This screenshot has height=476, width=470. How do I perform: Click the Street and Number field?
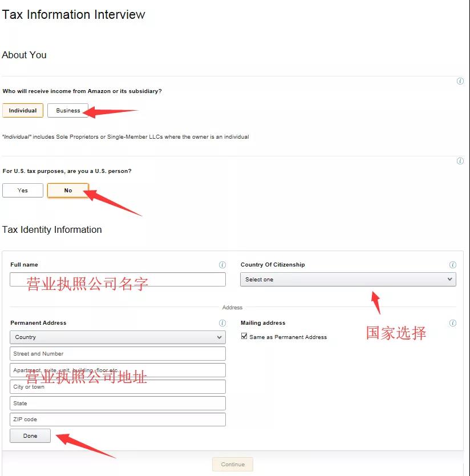point(117,354)
